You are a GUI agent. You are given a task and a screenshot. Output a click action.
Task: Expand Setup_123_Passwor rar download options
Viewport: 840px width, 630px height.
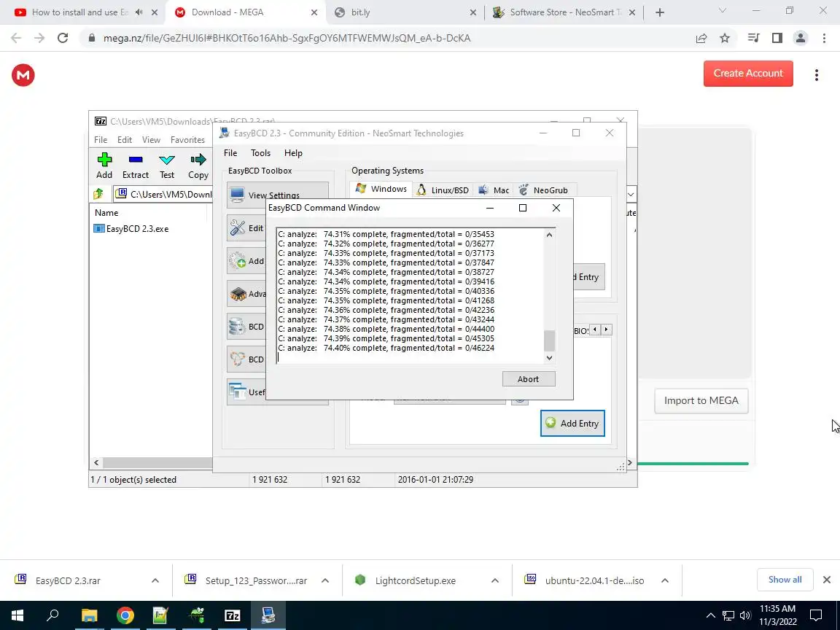pyautogui.click(x=325, y=580)
